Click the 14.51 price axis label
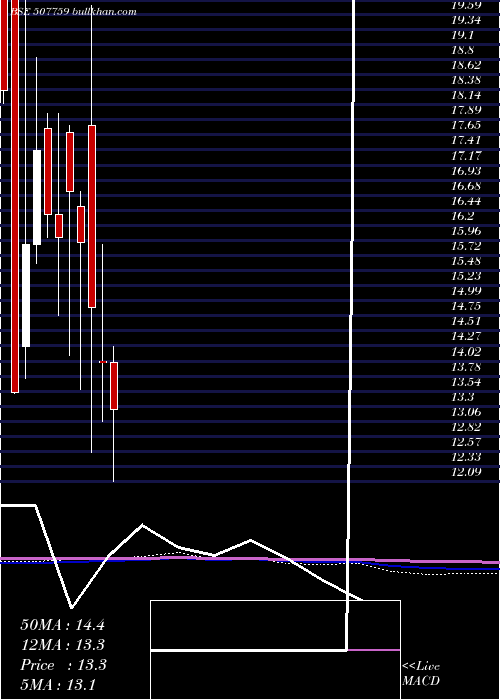500x700 pixels. (x=466, y=321)
